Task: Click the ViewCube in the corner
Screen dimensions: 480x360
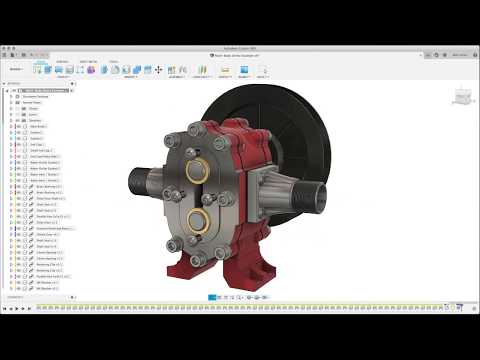Action: pyautogui.click(x=463, y=97)
